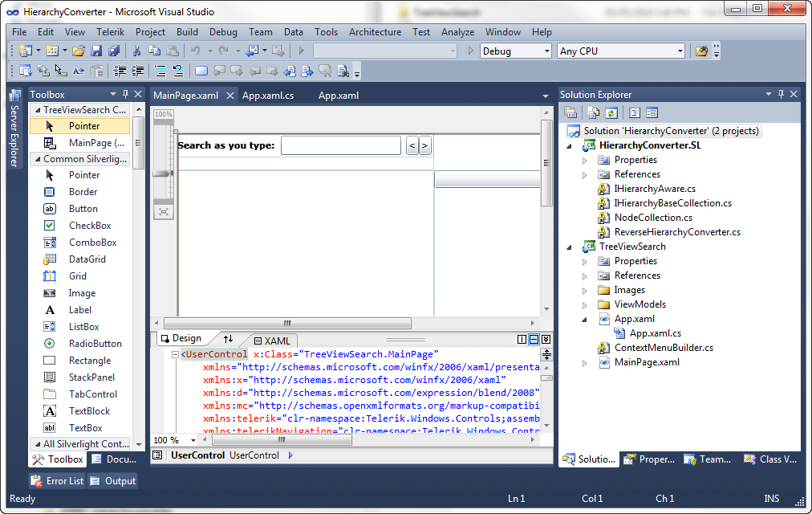The height and width of the screenshot is (514, 812).
Task: Click the Cut scissors icon
Action: 137,51
